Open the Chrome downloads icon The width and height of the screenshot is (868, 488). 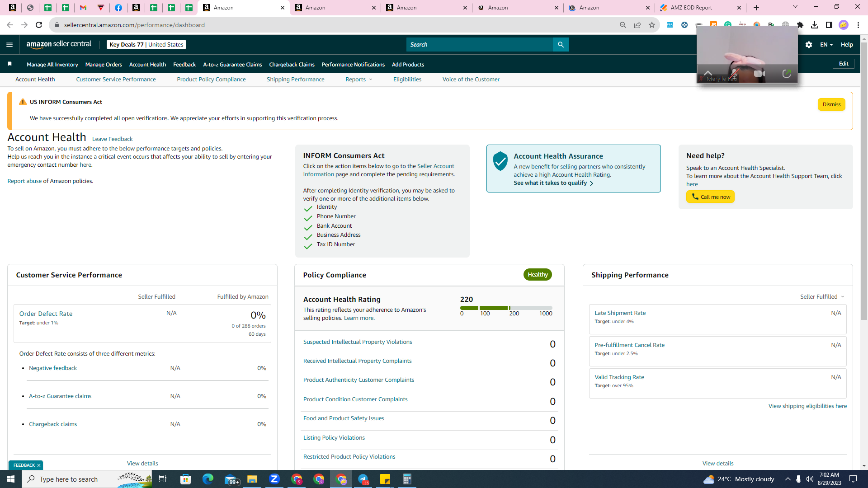coord(815,25)
